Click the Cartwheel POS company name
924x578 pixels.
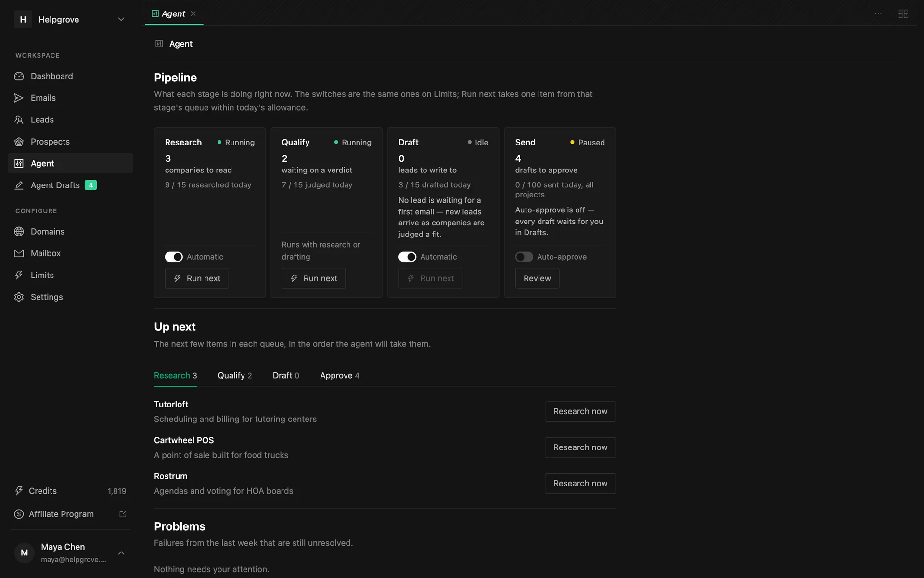click(184, 440)
